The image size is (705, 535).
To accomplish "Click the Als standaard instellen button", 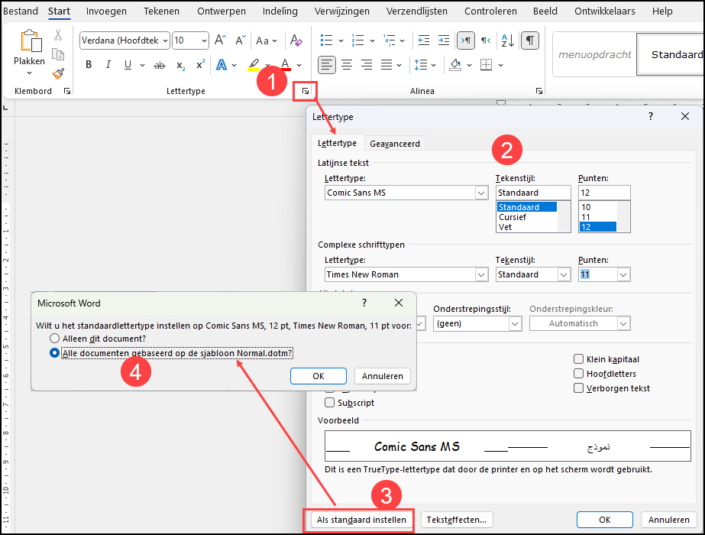I will (x=361, y=520).
